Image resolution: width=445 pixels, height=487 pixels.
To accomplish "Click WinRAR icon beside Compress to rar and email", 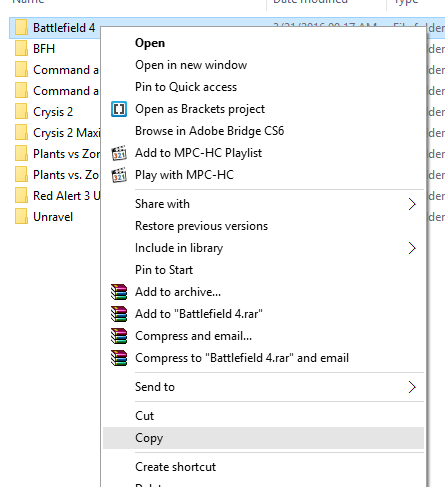I will pos(119,358).
